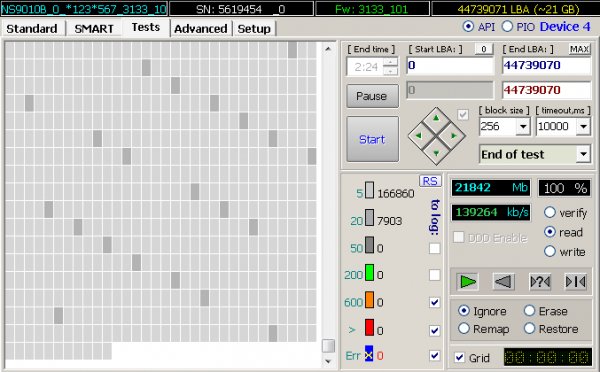600x372 pixels.
Task: Open the Advanced tab
Action: click(x=201, y=29)
